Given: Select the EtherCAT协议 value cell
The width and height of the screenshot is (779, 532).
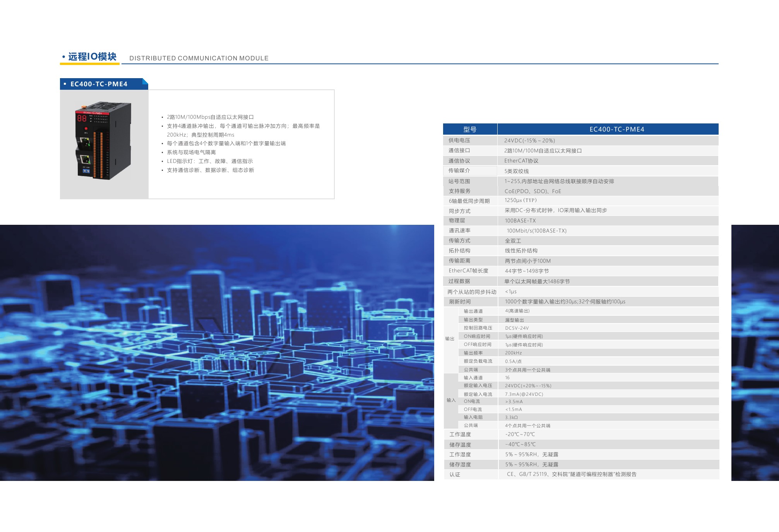Looking at the screenshot, I should tap(521, 161).
